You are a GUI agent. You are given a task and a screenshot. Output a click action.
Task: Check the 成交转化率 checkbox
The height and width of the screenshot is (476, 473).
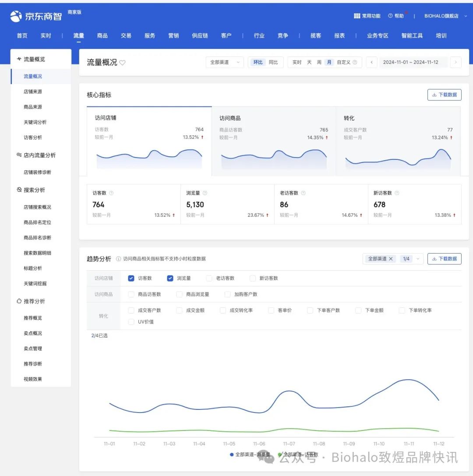223,310
